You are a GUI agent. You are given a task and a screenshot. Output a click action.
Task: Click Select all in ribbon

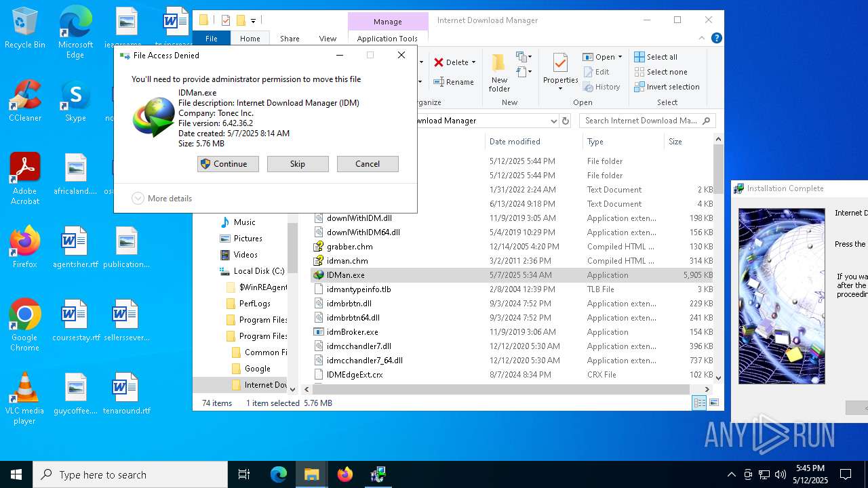656,57
